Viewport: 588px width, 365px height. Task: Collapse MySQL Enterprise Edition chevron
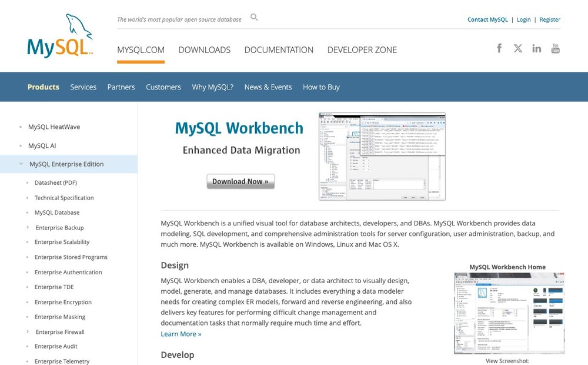21,164
